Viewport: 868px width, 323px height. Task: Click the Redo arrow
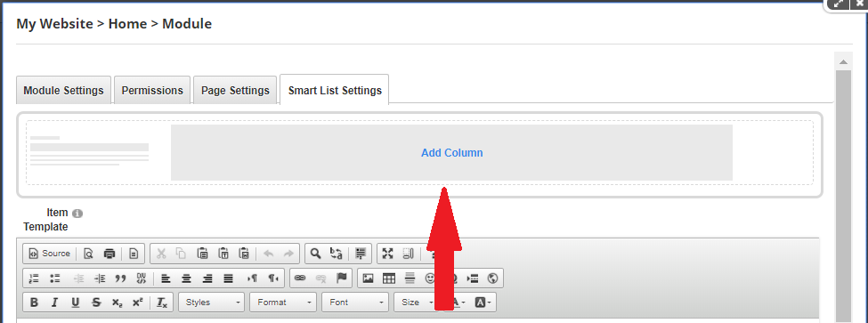pyautogui.click(x=288, y=254)
